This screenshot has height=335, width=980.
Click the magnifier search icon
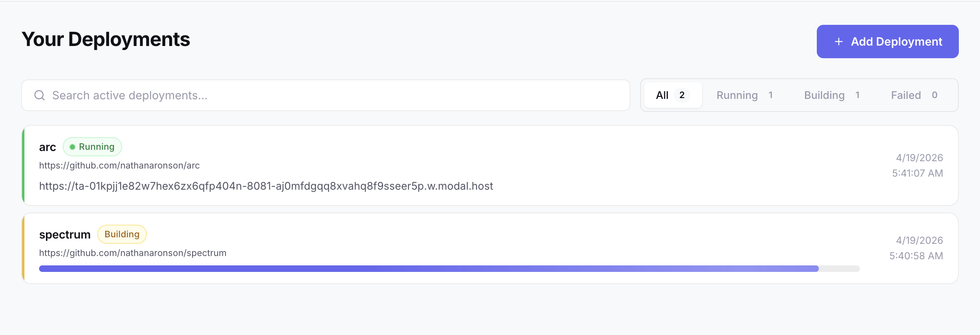pyautogui.click(x=39, y=95)
